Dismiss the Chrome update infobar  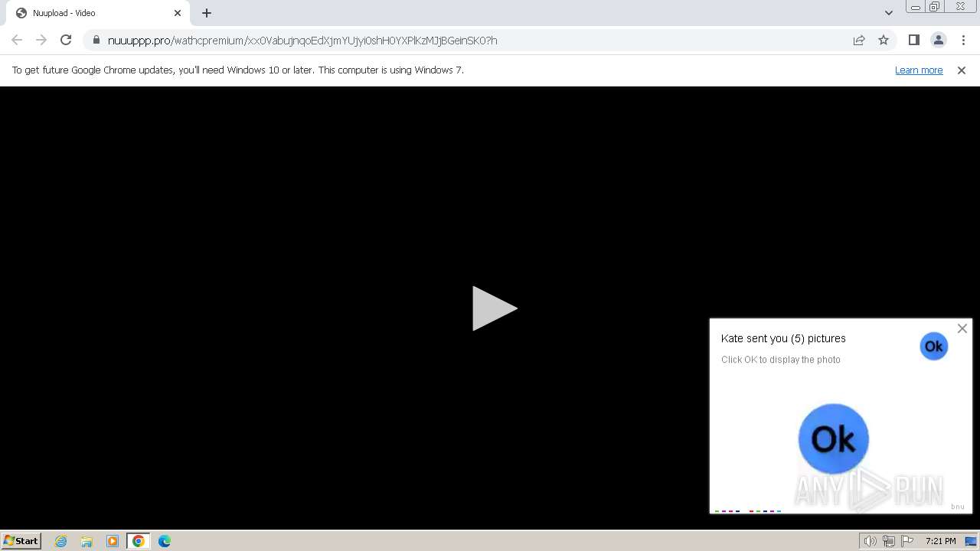click(x=962, y=70)
